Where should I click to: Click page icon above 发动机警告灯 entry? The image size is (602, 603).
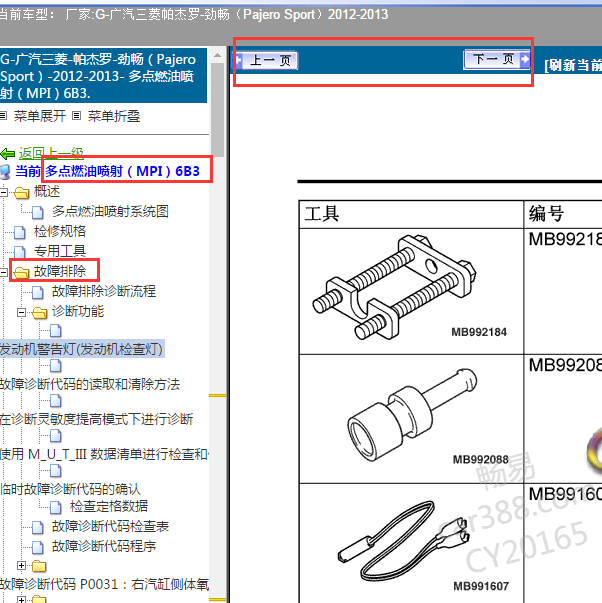pyautogui.click(x=56, y=331)
